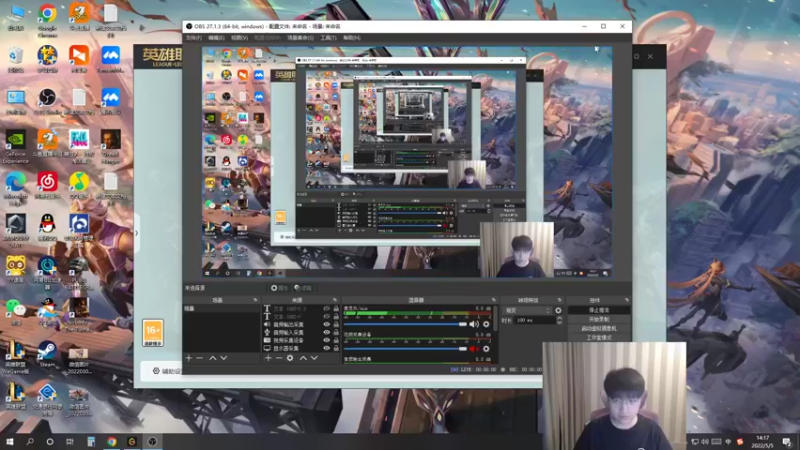Toggle lock on the audio output capture source
The width and height of the screenshot is (800, 450).
(336, 324)
